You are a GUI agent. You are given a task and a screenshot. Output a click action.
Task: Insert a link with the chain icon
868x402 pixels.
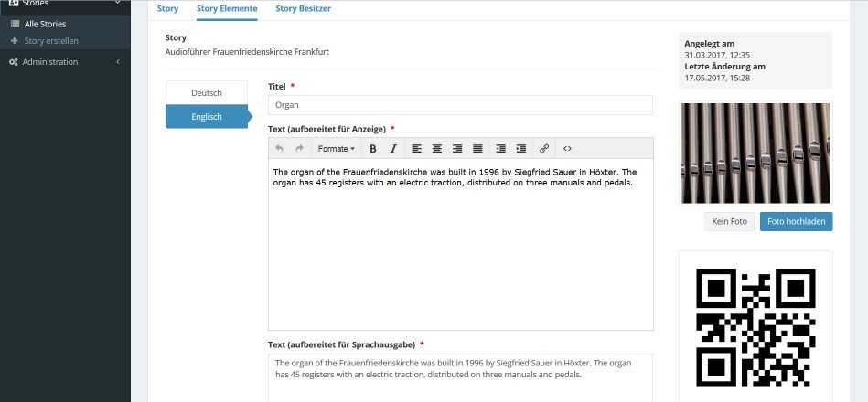tap(544, 149)
